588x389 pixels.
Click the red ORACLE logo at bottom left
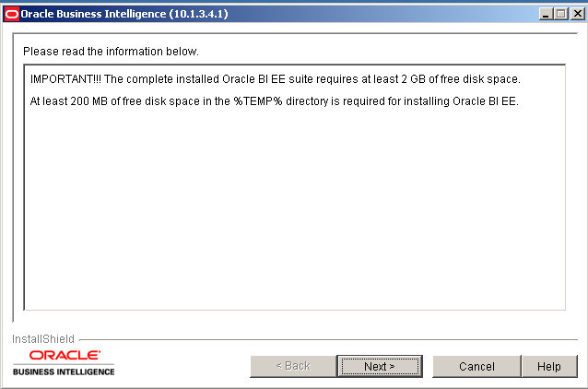click(65, 355)
